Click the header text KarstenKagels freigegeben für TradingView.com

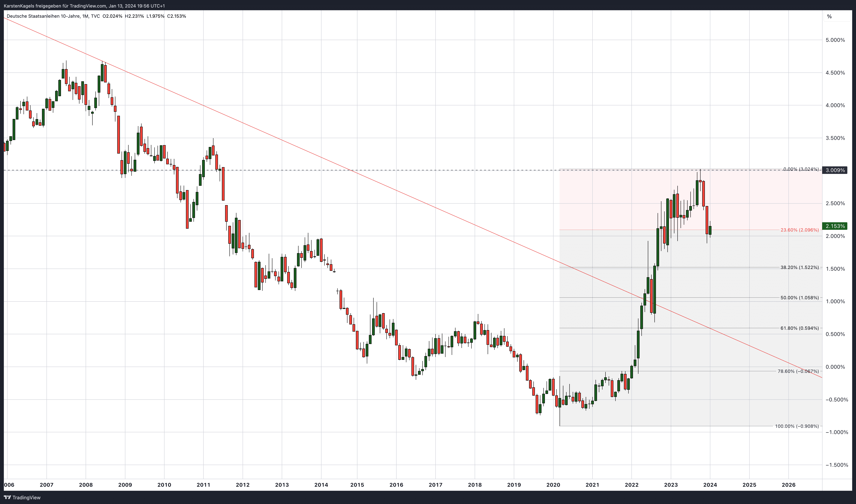[55, 6]
